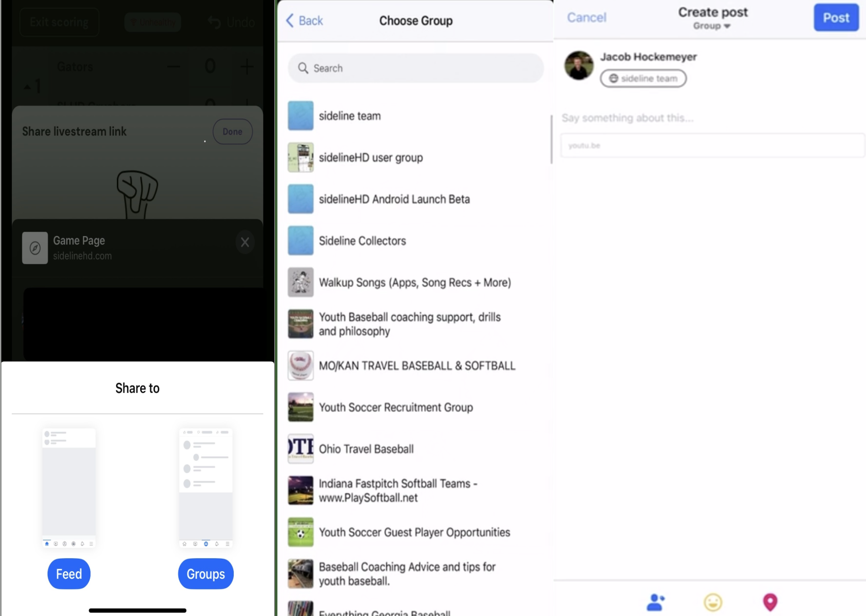866x616 pixels.
Task: Tap the Back chevron in Choose Group
Action: pos(290,21)
